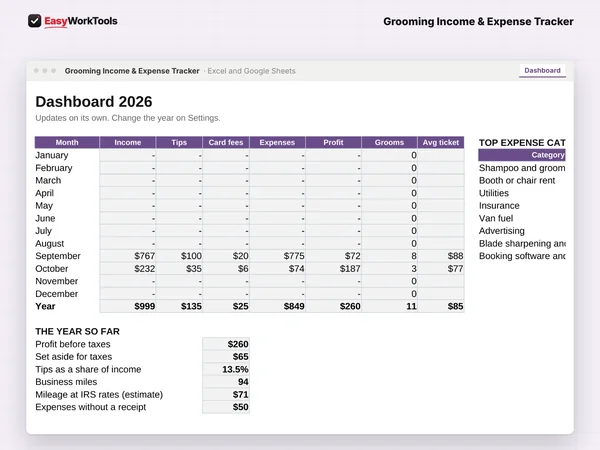Screen dimensions: 600x450
Task: Click October avg ticket cell $77
Action: 441,269
